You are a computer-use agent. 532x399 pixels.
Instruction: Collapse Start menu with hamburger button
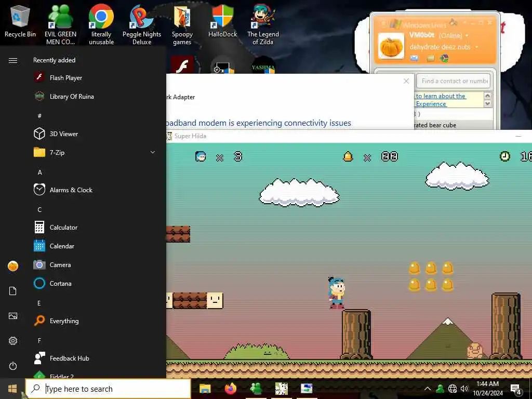pyautogui.click(x=13, y=60)
